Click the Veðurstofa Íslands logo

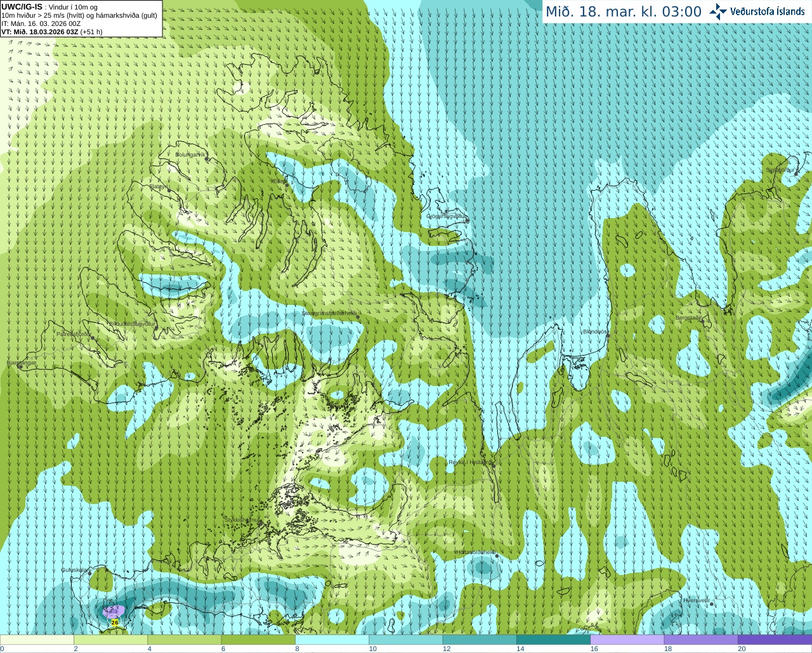point(757,11)
